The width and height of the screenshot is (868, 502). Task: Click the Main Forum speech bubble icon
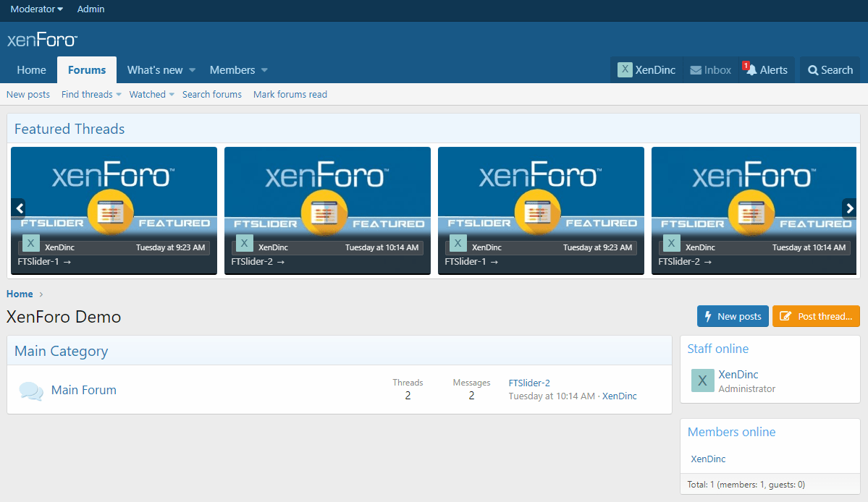coord(31,391)
